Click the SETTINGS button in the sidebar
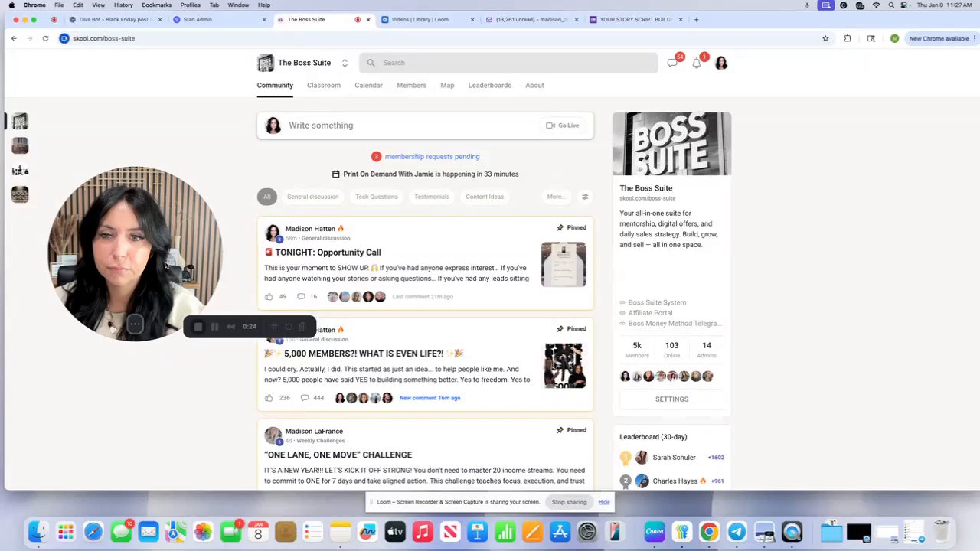Viewport: 980px width, 551px height. pyautogui.click(x=671, y=399)
